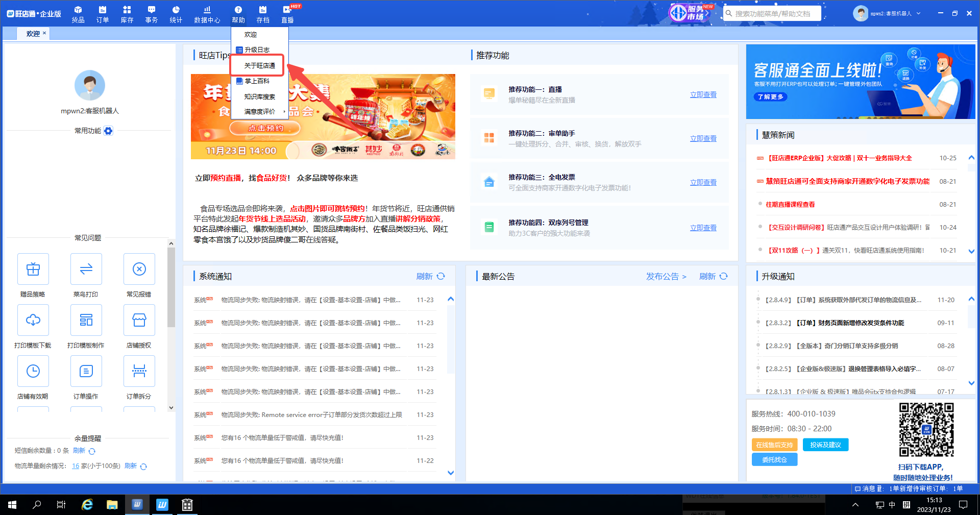980x515 pixels.
Task: Click the 常见问题 scrollbar down arrow
Action: pyautogui.click(x=171, y=408)
